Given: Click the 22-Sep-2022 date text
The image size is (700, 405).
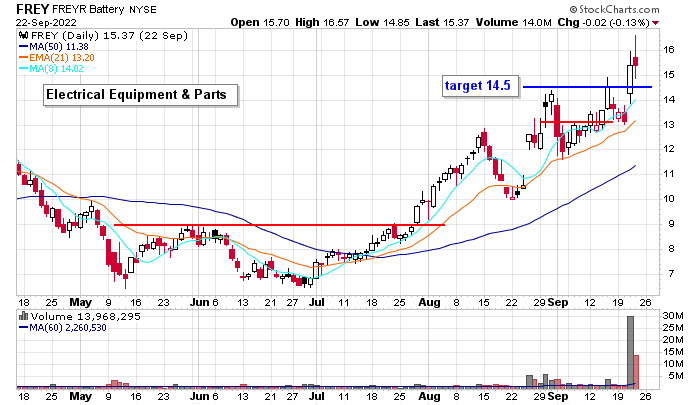Looking at the screenshot, I should coord(46,22).
